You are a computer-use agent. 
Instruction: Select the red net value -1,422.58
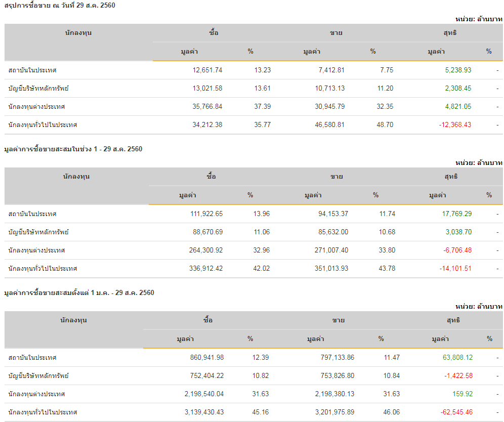point(458,376)
